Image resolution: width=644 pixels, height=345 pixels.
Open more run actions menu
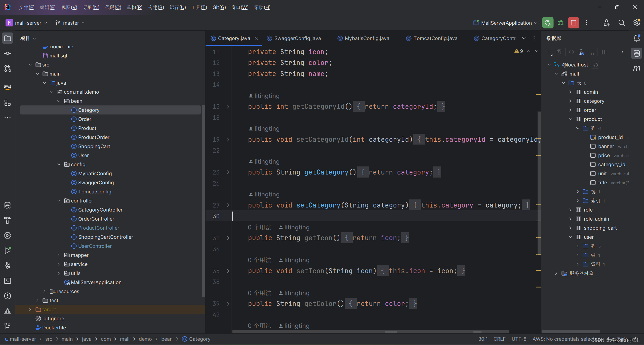pyautogui.click(x=586, y=23)
